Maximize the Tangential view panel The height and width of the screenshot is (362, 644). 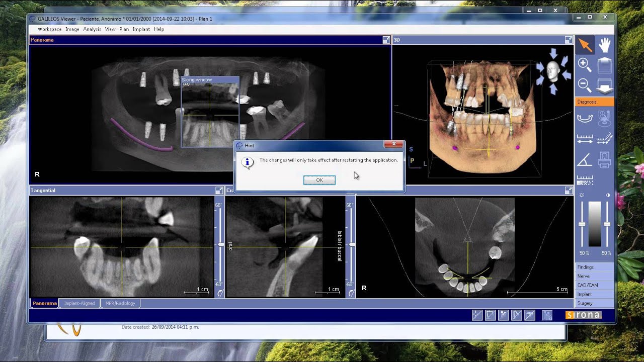tap(219, 191)
